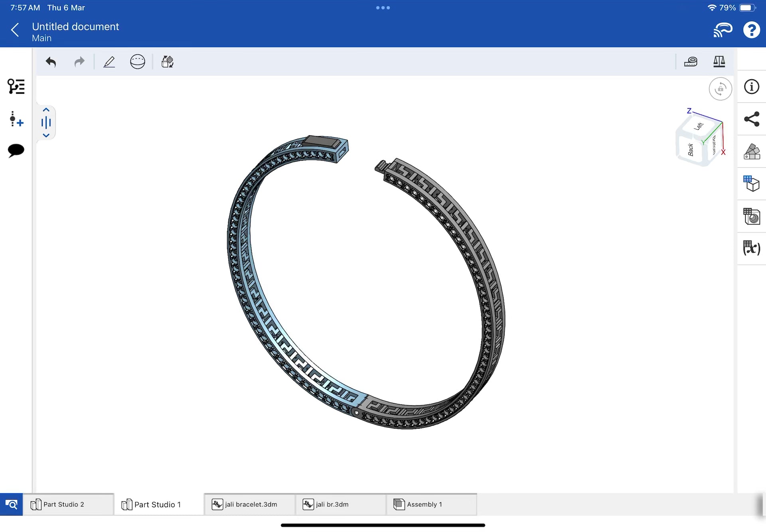The width and height of the screenshot is (766, 532).
Task: Open the jali bracelet.3dm tab
Action: point(251,504)
